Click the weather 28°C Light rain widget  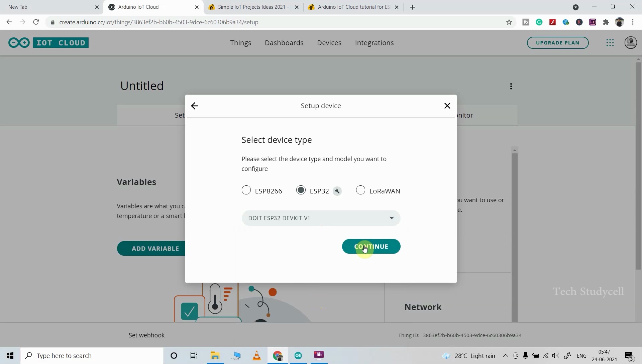coord(469,356)
